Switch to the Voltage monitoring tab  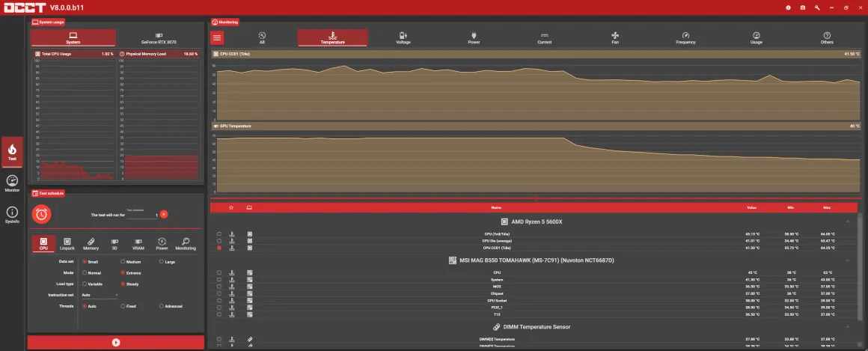pos(403,37)
